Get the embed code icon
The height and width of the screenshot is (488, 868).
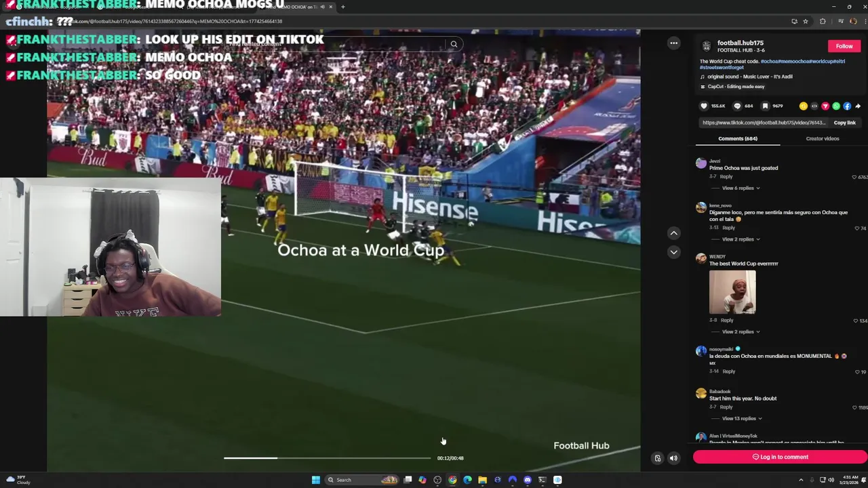(814, 106)
